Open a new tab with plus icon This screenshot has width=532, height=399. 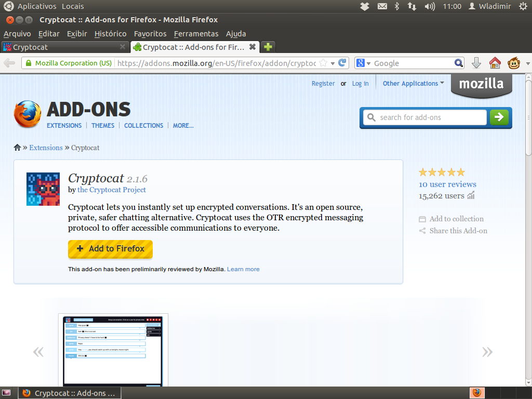point(268,47)
